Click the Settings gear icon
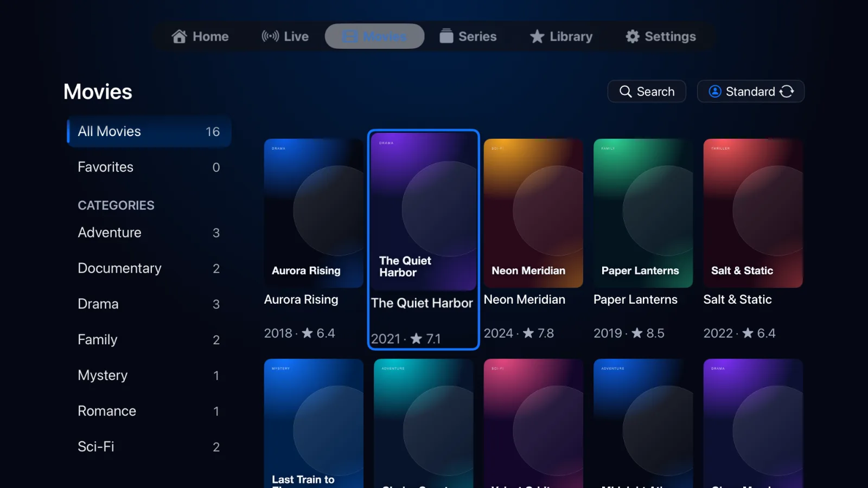This screenshot has width=868, height=488. click(x=633, y=36)
